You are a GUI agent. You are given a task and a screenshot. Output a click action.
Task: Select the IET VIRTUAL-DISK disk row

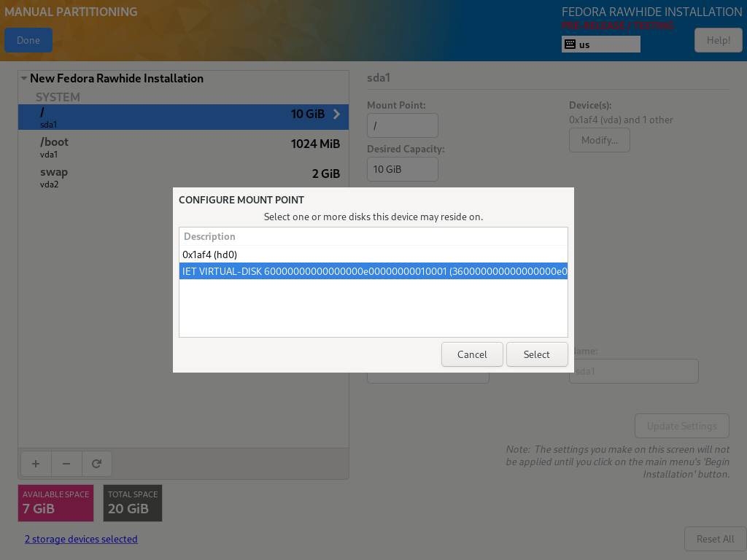coord(373,271)
